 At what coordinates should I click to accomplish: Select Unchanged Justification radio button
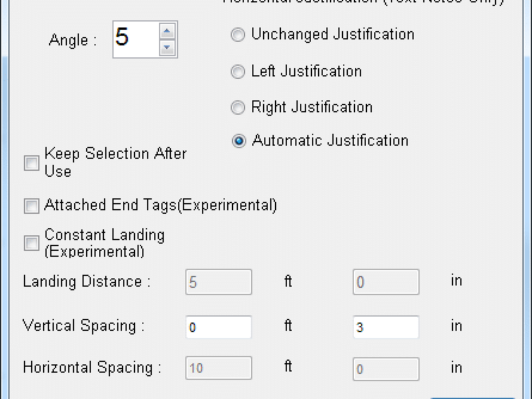[238, 35]
